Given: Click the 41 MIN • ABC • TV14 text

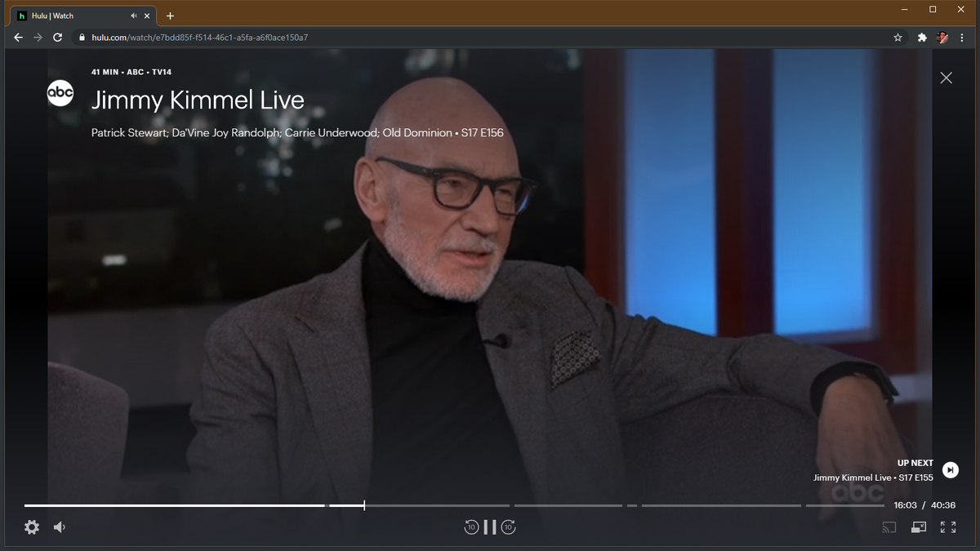Looking at the screenshot, I should [131, 72].
